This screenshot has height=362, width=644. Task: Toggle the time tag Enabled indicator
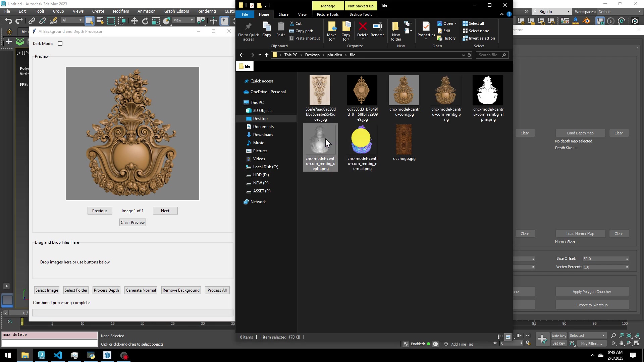click(429, 344)
